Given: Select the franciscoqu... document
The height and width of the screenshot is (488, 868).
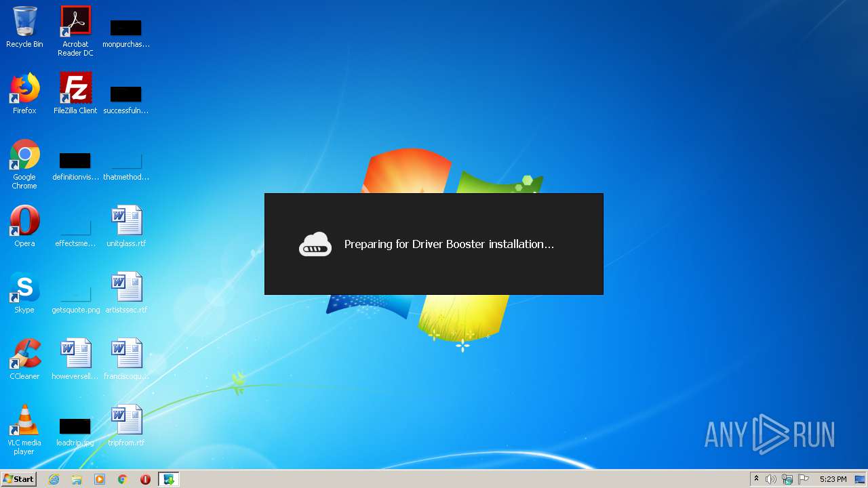Looking at the screenshot, I should pos(126,359).
